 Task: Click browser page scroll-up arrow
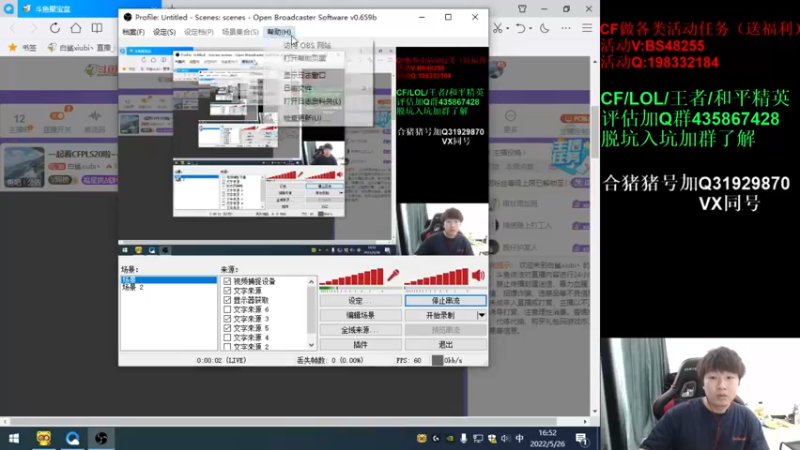click(x=595, y=62)
